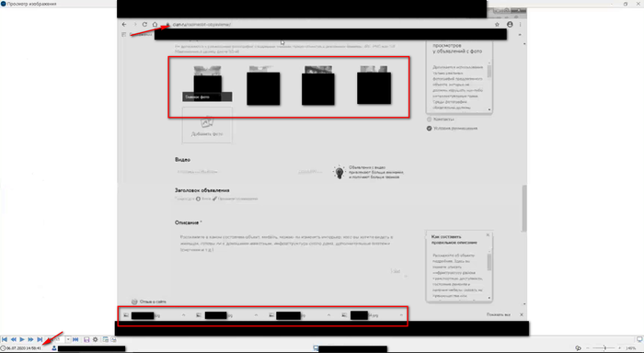
Task: Open the viewer settings gear
Action: pos(96,339)
